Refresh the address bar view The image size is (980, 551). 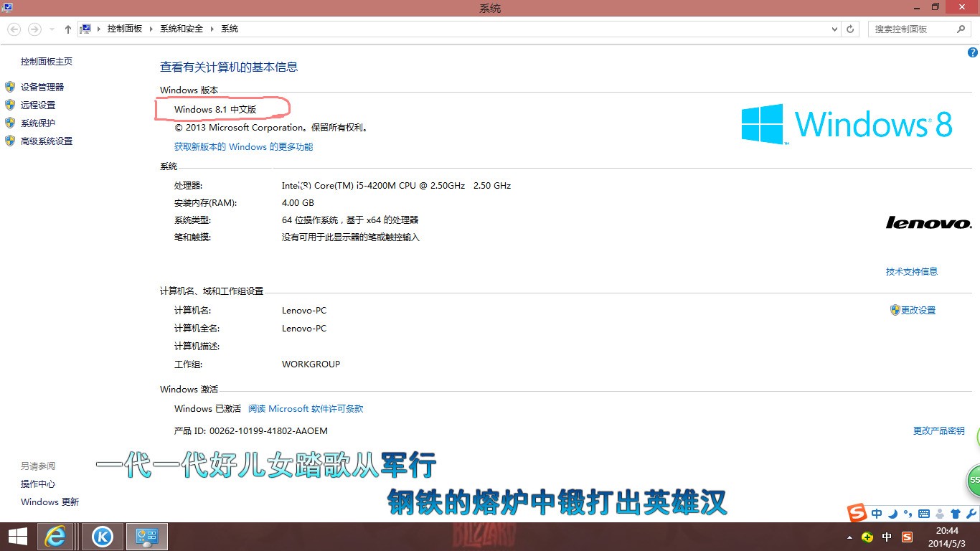coord(850,29)
